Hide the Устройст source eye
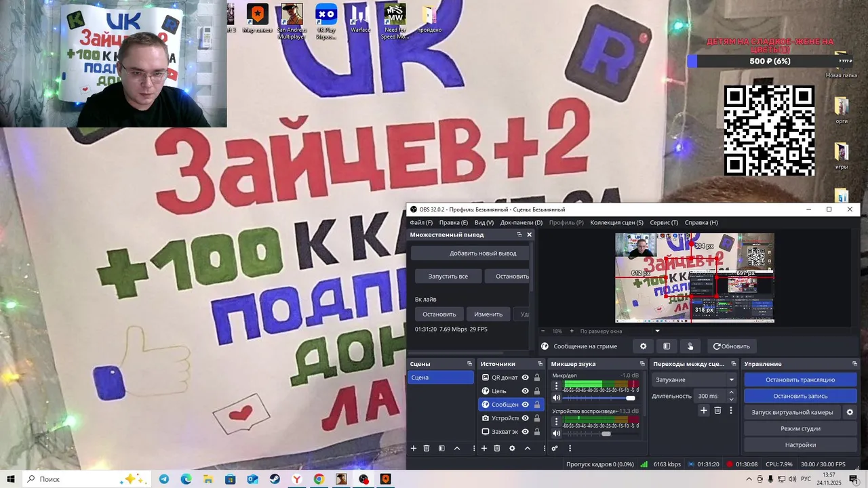The image size is (868, 488). (x=525, y=418)
